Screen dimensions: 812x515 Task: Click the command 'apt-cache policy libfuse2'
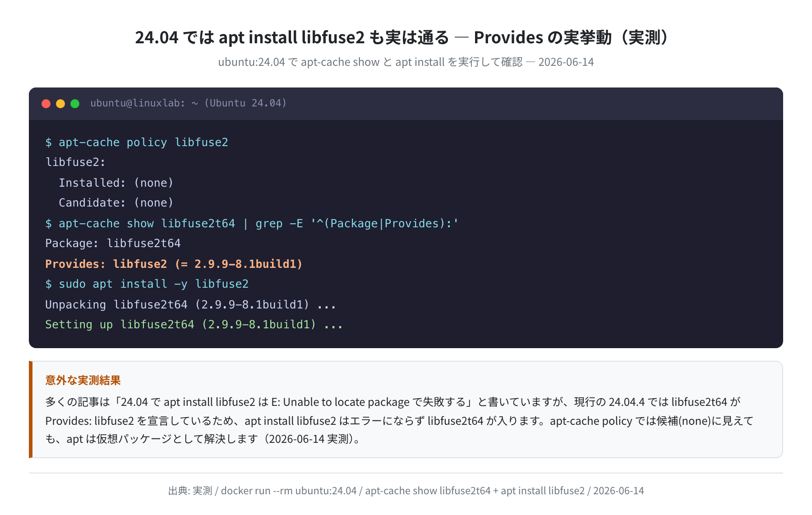[x=137, y=143]
